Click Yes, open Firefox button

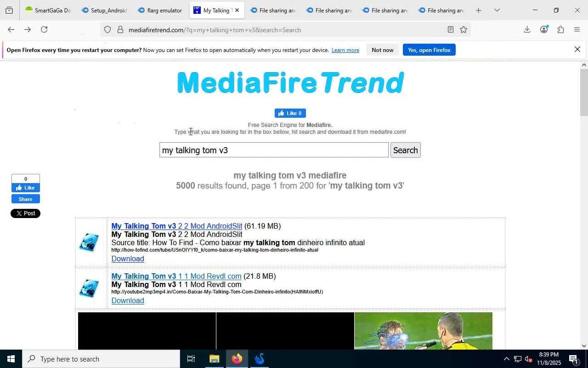[429, 50]
